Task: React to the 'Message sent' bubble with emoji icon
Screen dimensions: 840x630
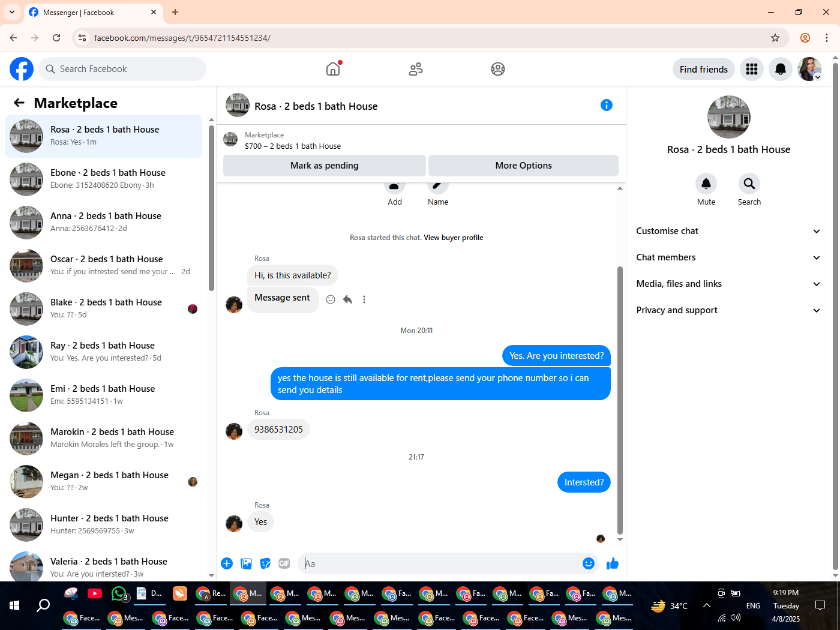Action: 331,299
